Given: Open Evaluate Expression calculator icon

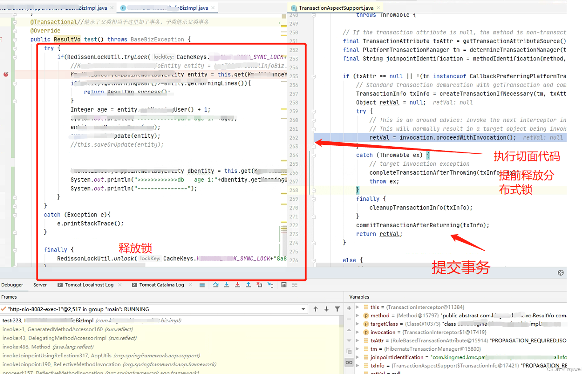Looking at the screenshot, I should 284,285.
